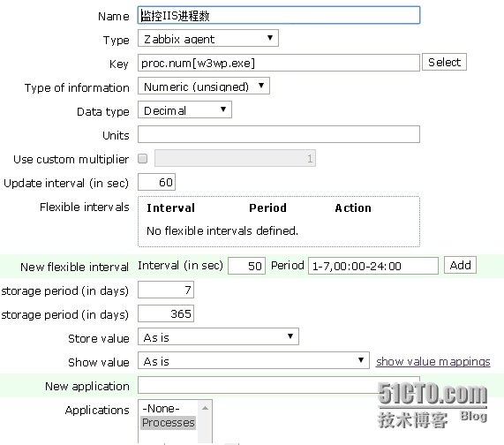Open the Type of information dropdown

(204, 86)
